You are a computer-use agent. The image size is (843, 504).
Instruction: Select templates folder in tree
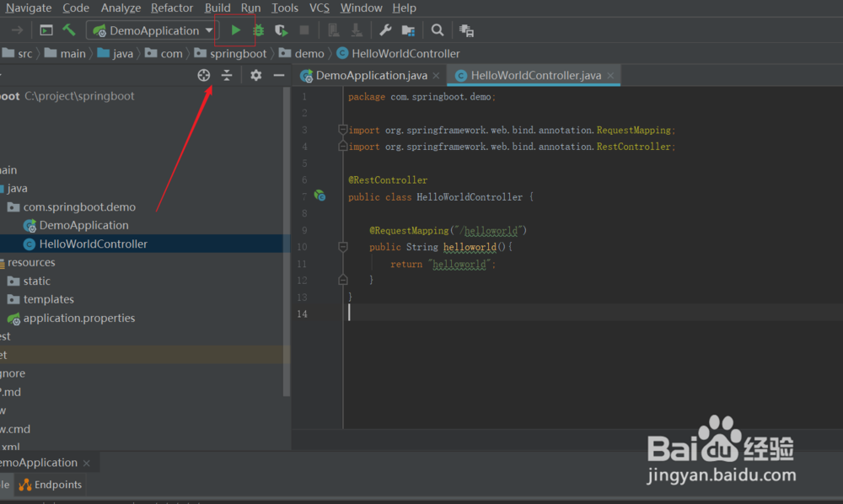click(48, 299)
